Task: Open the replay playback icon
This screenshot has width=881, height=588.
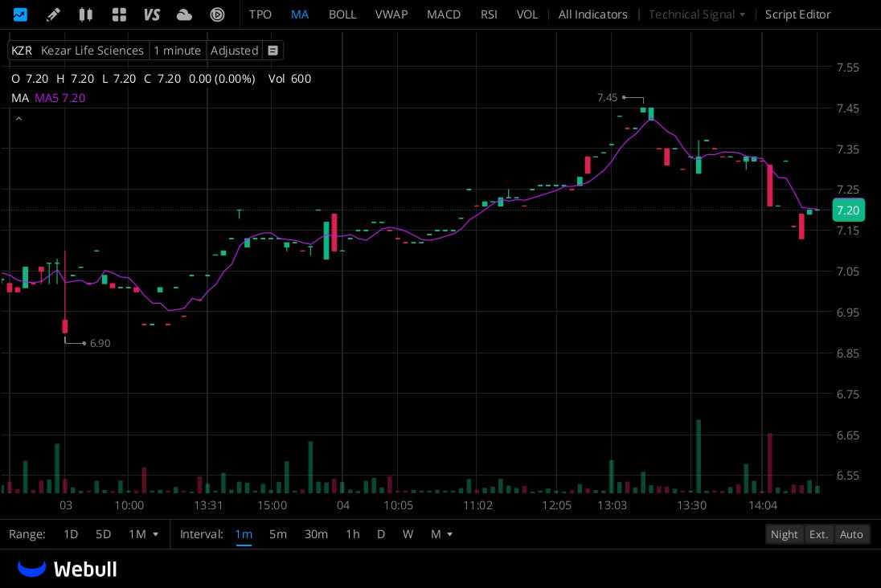Action: pyautogui.click(x=218, y=14)
